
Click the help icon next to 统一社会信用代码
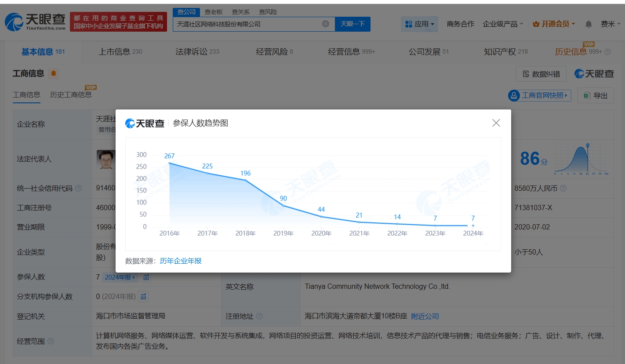78,188
